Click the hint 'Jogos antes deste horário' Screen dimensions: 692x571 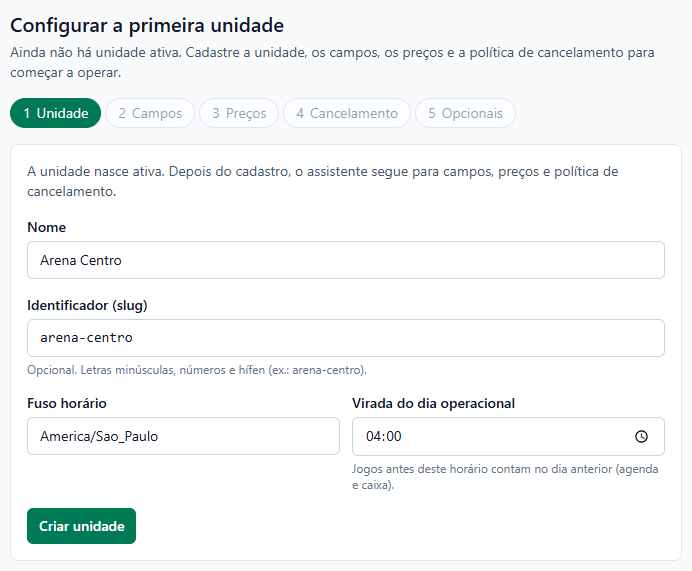coord(505,477)
